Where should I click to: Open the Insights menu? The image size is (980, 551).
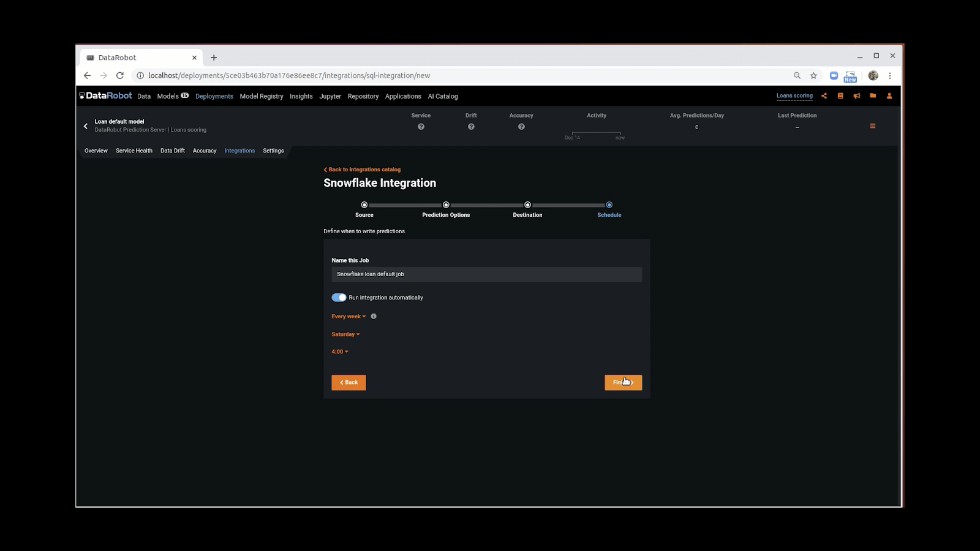point(301,96)
